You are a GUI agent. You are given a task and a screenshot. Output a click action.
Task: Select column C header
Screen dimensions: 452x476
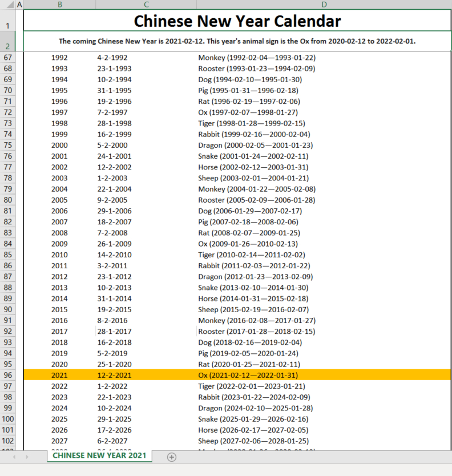pos(146,5)
